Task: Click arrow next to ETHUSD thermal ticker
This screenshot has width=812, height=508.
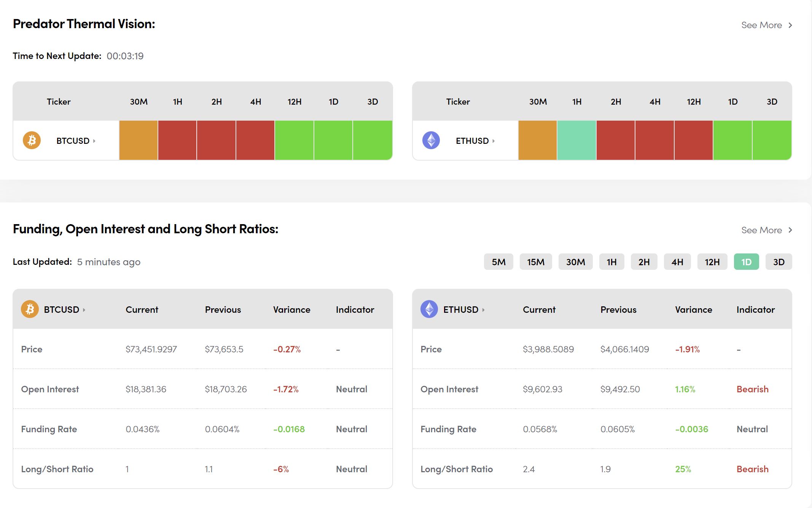Action: (494, 141)
